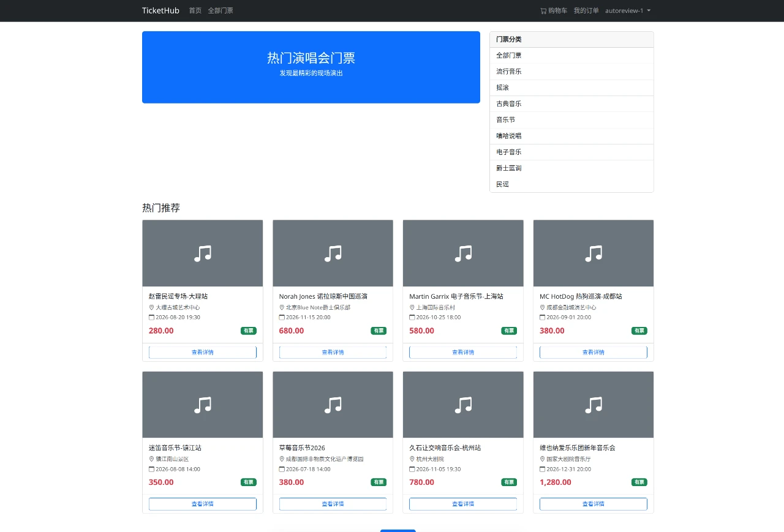This screenshot has height=532, width=784.
Task: Click the 维也纳爱乐乐团 card music thumbnail
Action: [x=594, y=405]
